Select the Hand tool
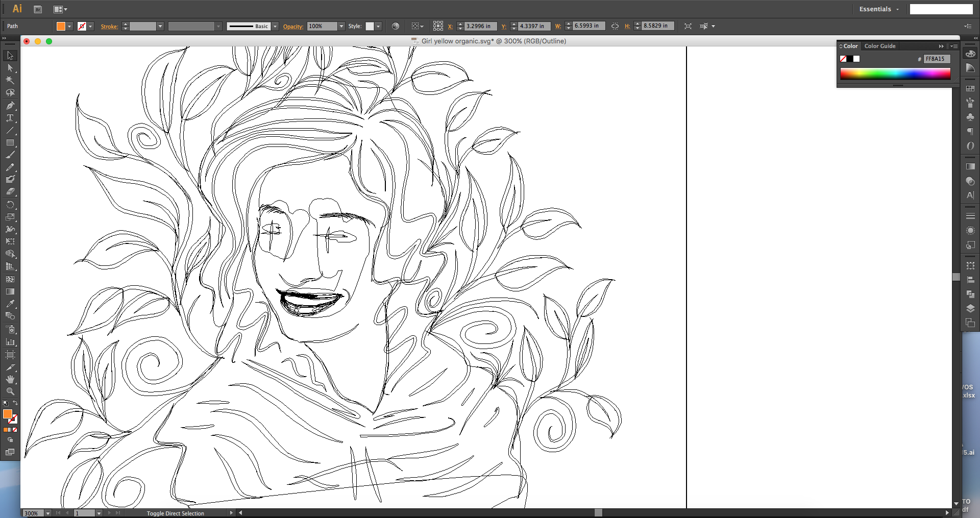 pos(10,379)
